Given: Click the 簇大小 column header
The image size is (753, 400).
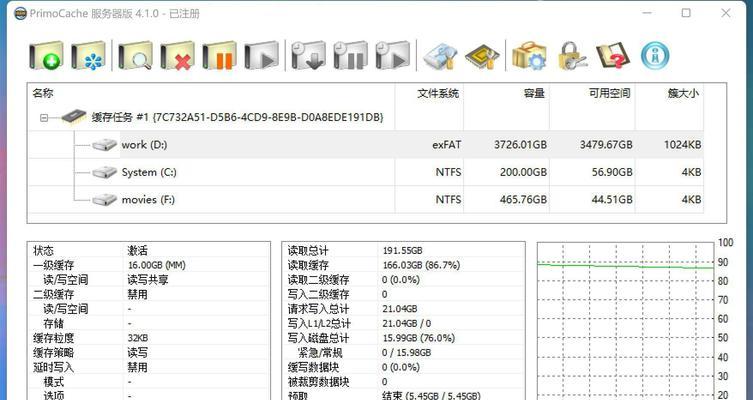Looking at the screenshot, I should 683,93.
